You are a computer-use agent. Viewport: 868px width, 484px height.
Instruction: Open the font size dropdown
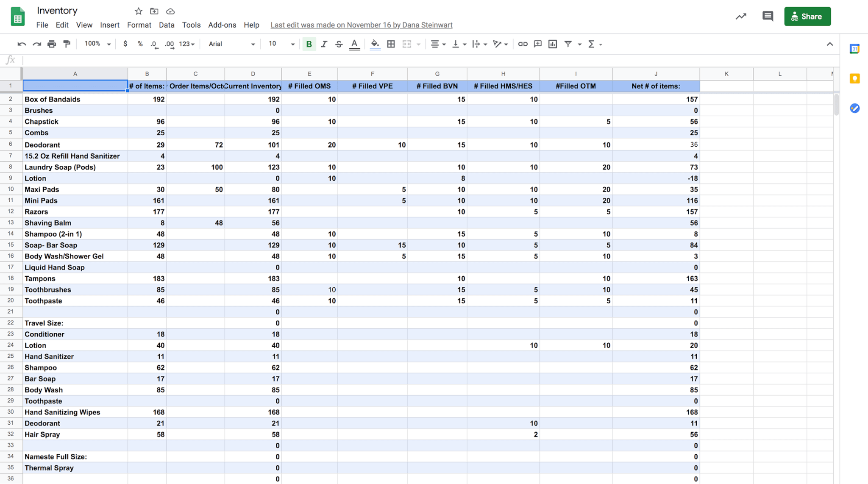point(281,44)
